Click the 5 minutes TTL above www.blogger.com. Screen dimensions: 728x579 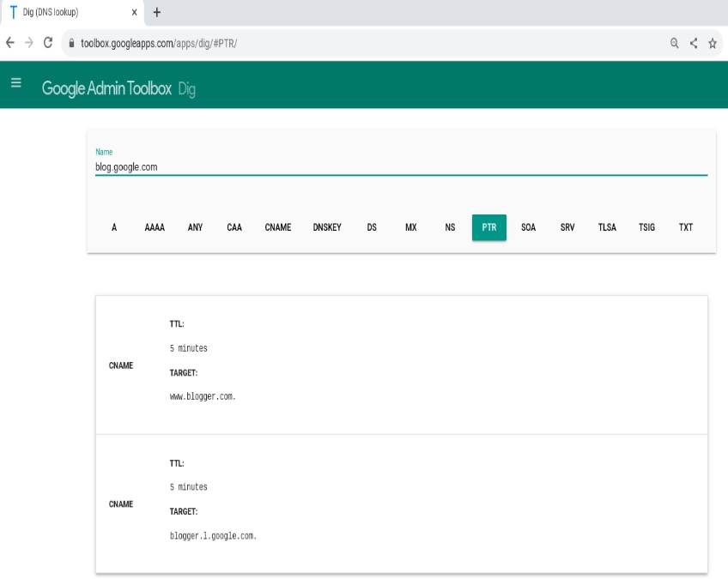click(189, 348)
